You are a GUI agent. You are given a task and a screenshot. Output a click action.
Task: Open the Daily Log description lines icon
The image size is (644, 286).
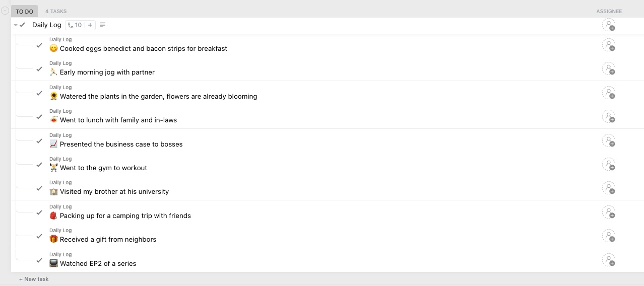[x=103, y=25]
